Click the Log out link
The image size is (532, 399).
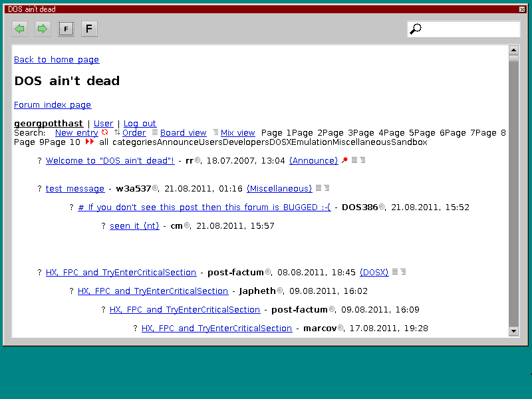(140, 123)
